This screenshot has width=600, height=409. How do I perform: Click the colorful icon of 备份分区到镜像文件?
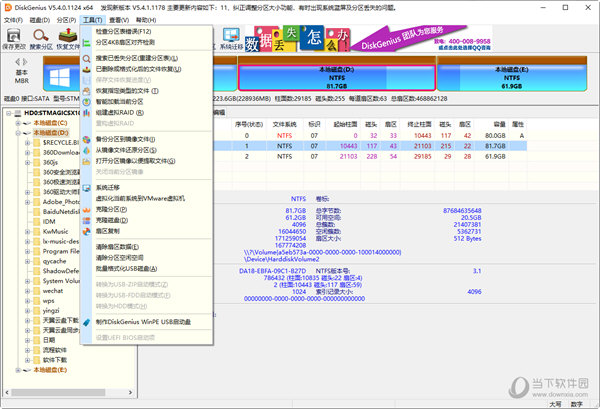pos(87,140)
